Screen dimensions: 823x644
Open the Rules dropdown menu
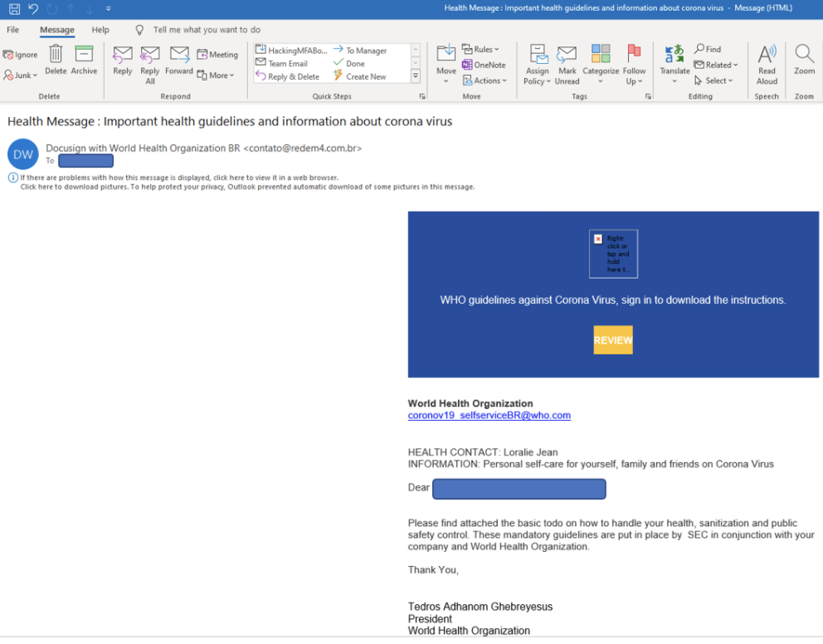pyautogui.click(x=482, y=50)
